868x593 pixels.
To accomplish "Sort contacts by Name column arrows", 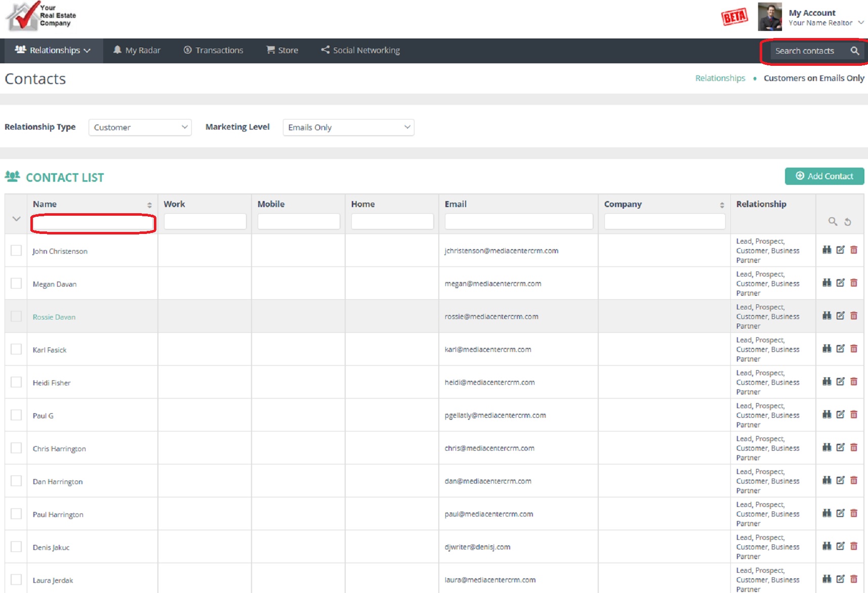I will [x=149, y=205].
